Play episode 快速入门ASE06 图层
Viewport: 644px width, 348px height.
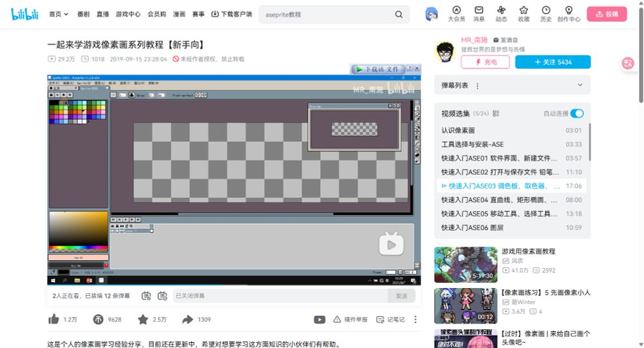[512, 227]
